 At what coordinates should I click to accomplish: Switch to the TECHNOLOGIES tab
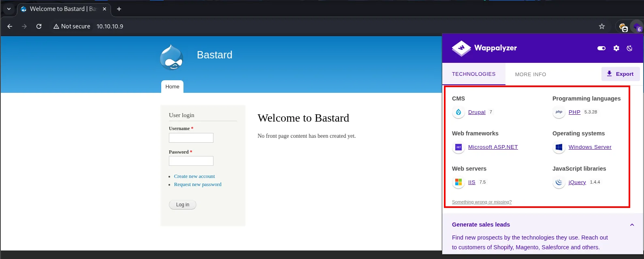tap(474, 74)
